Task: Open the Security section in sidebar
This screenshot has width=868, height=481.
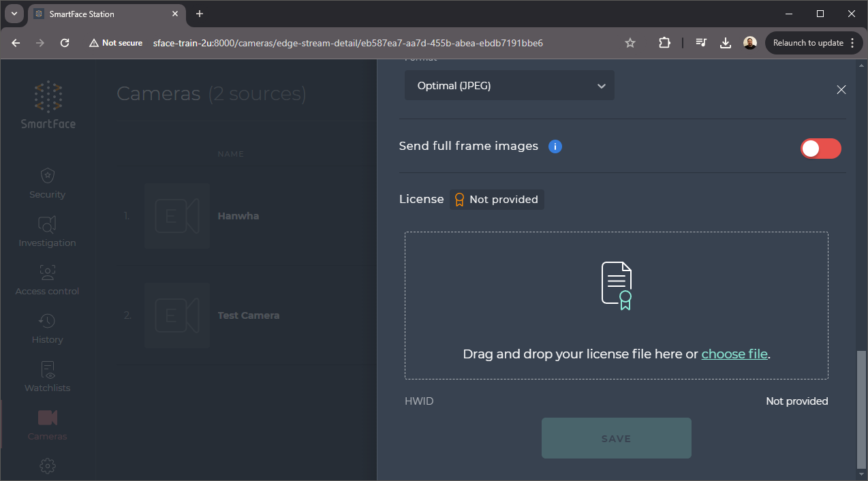Action: coord(47,183)
